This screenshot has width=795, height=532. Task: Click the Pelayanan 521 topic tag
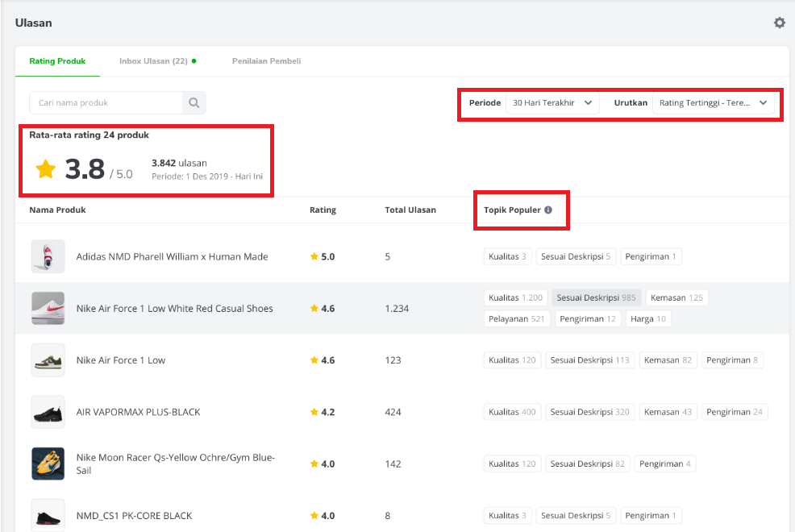(x=517, y=319)
